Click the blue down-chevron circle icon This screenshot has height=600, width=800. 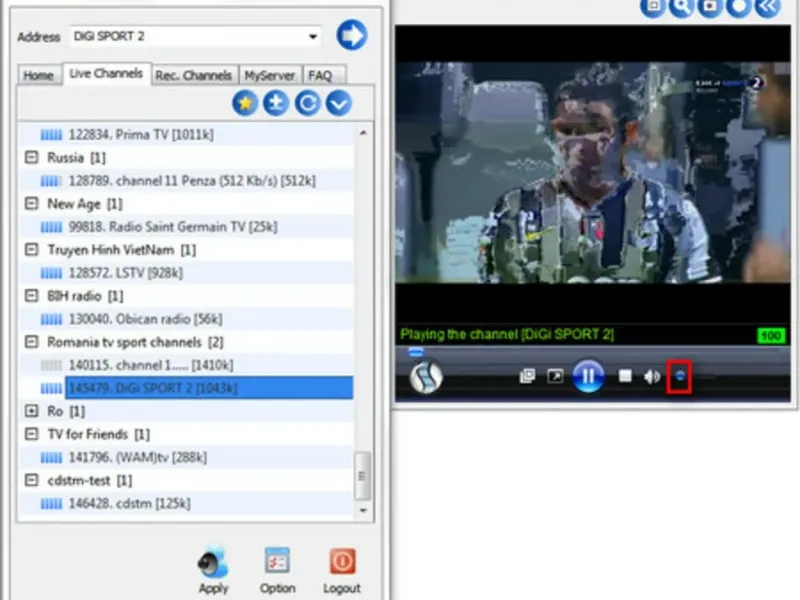coord(339,103)
